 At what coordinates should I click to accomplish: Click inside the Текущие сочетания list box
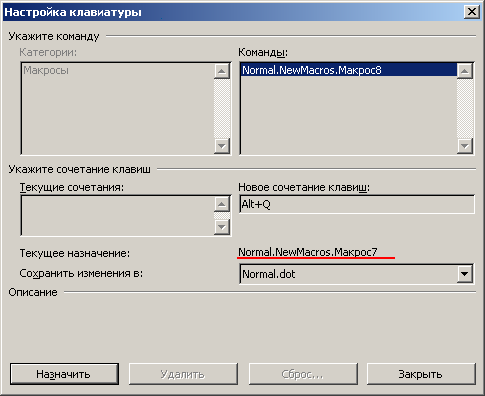point(117,216)
